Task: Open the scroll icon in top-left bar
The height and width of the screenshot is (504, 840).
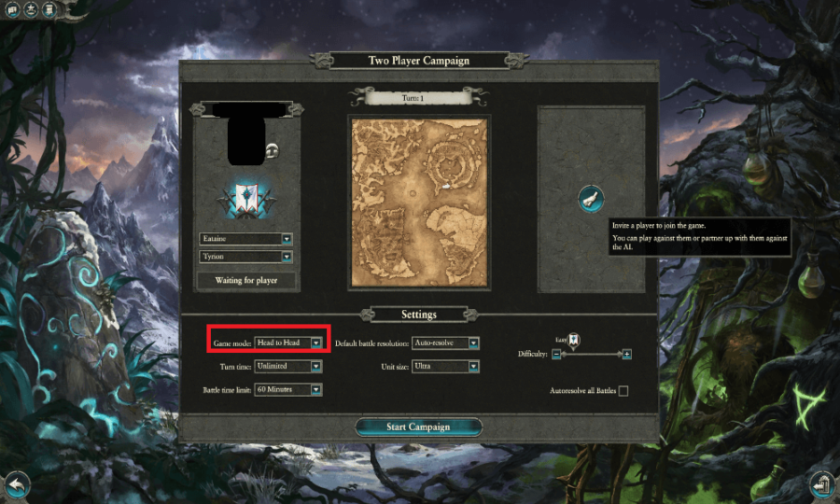Action: coord(49,9)
